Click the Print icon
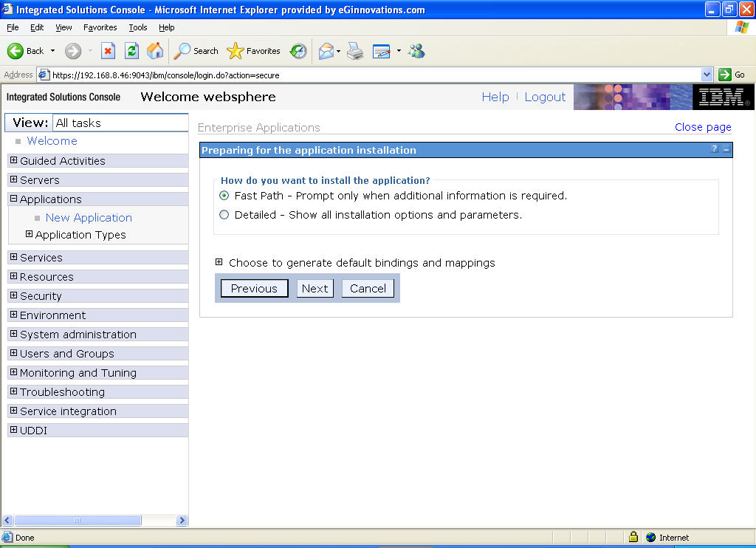Screen dimensions: 756x548 coord(355,51)
